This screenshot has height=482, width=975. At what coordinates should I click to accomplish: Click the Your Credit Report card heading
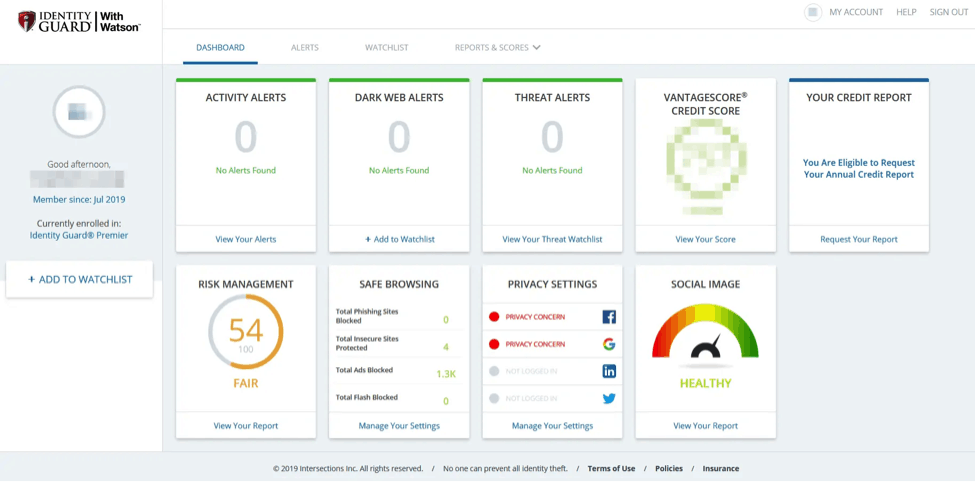(x=859, y=98)
